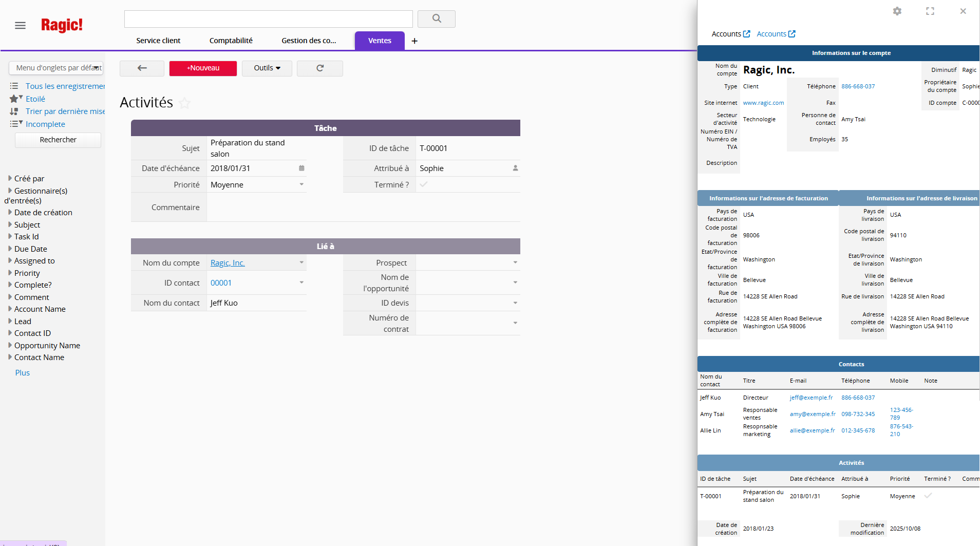Image resolution: width=980 pixels, height=546 pixels.
Task: Open calendar picker for Date d'échéance
Action: 301,168
